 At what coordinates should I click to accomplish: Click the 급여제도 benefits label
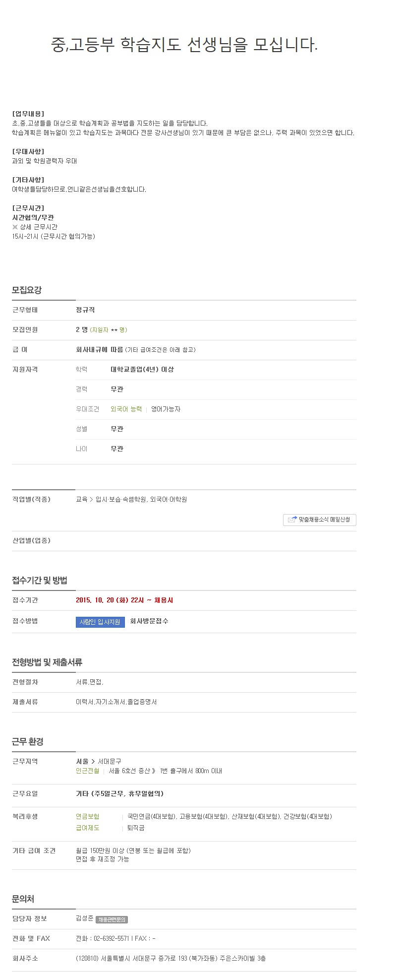pyautogui.click(x=87, y=828)
